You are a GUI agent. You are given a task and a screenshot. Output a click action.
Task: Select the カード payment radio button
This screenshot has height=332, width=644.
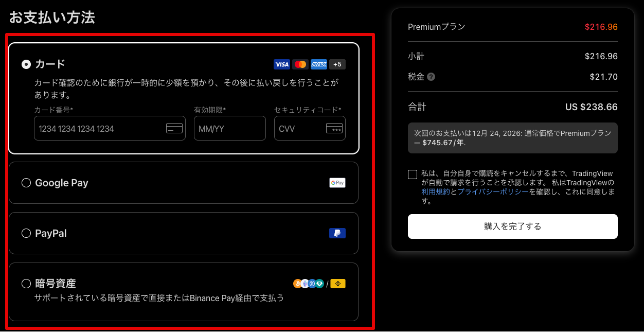(26, 64)
